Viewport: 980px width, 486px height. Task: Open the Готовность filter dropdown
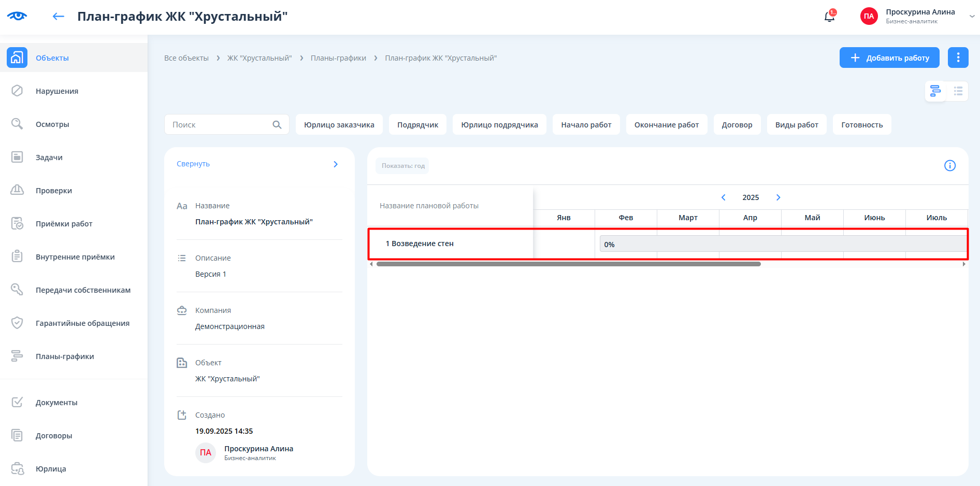pos(861,125)
